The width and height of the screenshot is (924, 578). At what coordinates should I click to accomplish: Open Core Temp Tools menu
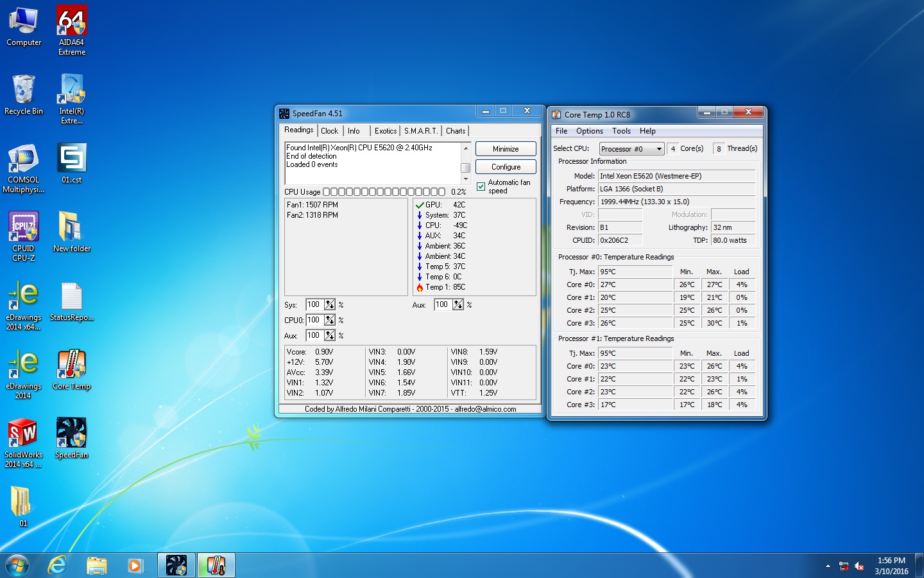(621, 131)
